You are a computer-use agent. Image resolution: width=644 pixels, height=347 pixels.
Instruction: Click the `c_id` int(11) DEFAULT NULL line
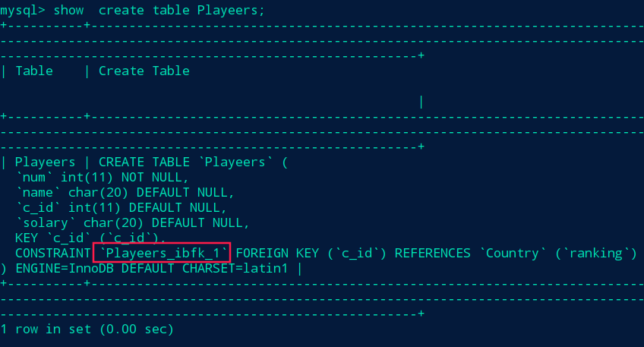point(122,208)
